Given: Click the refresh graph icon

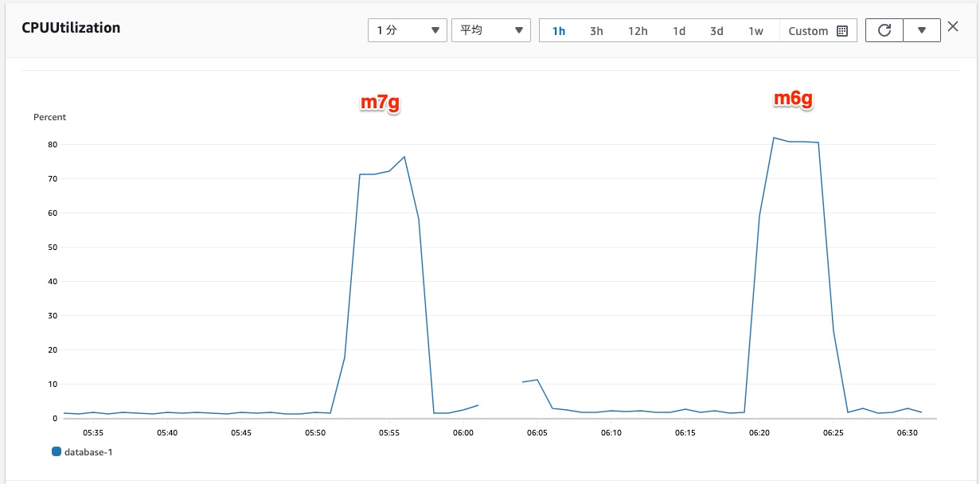Looking at the screenshot, I should point(884,30).
